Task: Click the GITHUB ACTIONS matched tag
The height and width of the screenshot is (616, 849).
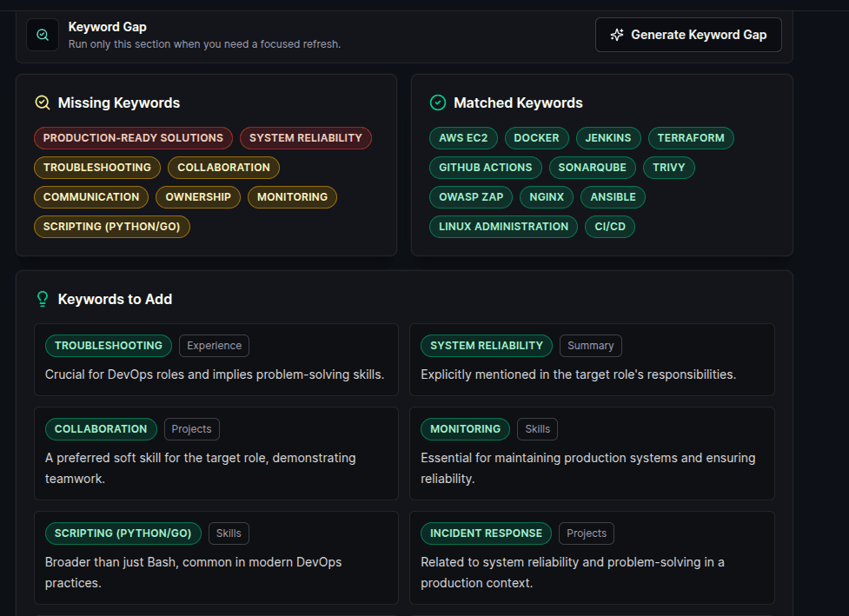Action: point(486,168)
